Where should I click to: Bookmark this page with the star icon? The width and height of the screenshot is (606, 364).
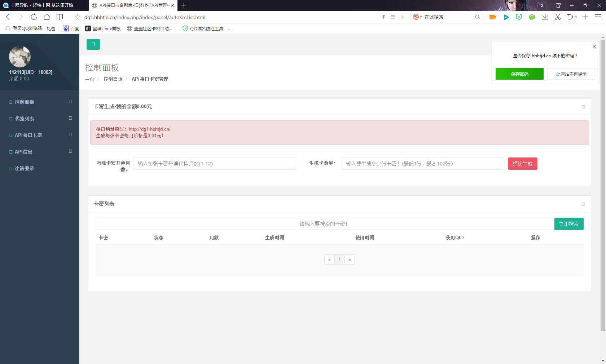[77, 17]
